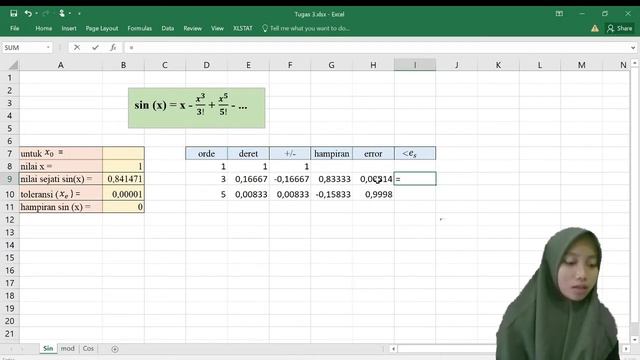Click the Select All corner triangle
The height and width of the screenshot is (360, 640).
pyautogui.click(x=13, y=65)
